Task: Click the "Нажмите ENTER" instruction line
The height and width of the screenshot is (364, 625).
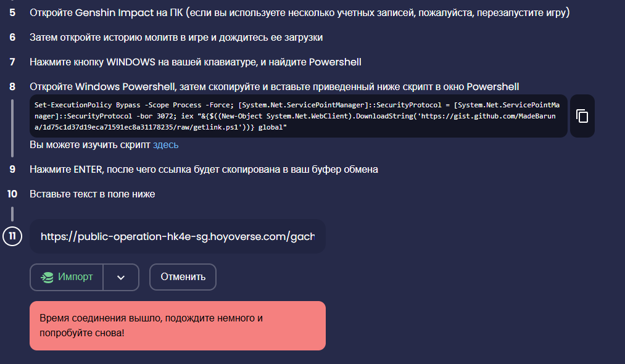Action: [x=204, y=169]
